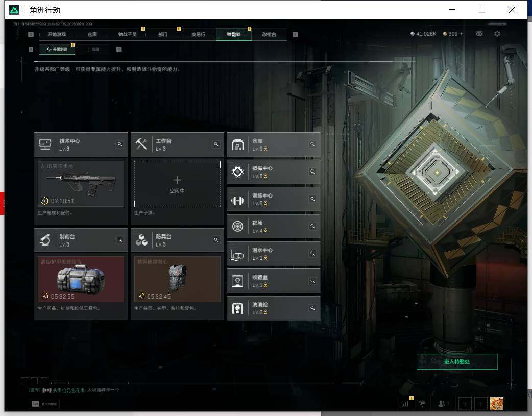Click the 训练中心 dumbbell icon
The image size is (532, 416).
click(x=237, y=201)
